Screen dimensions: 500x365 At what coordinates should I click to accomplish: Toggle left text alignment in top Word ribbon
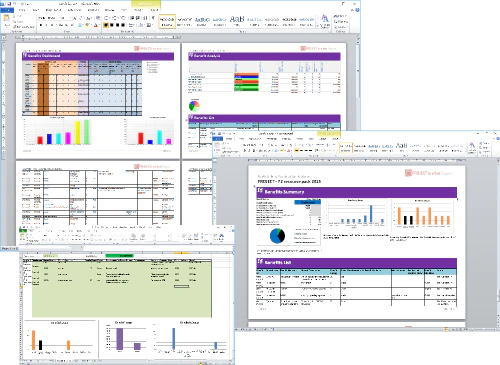(106, 25)
